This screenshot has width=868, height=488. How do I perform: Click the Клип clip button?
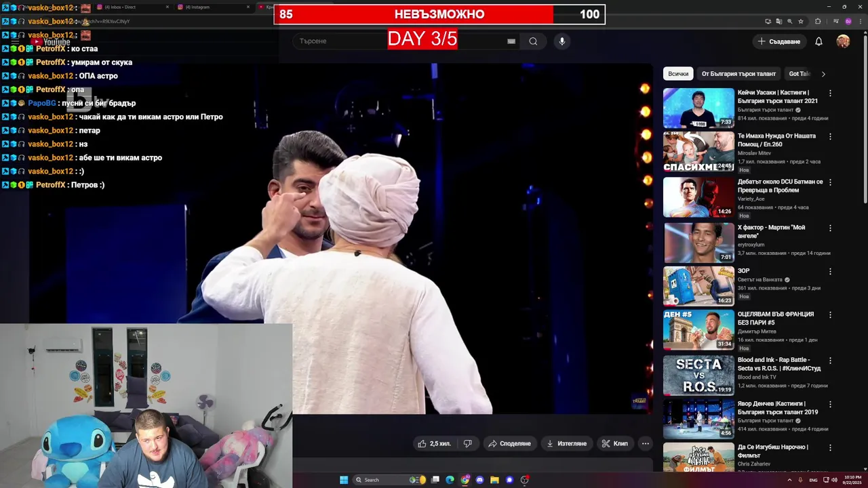coord(614,443)
